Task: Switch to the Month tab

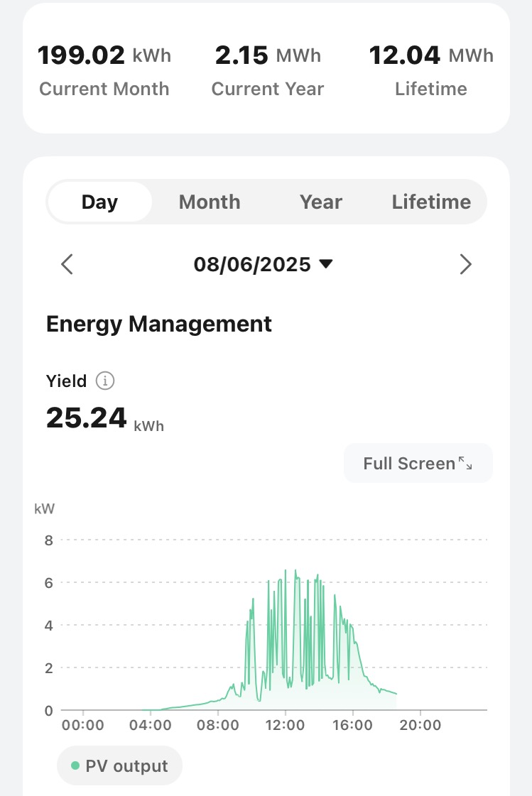Action: (x=210, y=202)
